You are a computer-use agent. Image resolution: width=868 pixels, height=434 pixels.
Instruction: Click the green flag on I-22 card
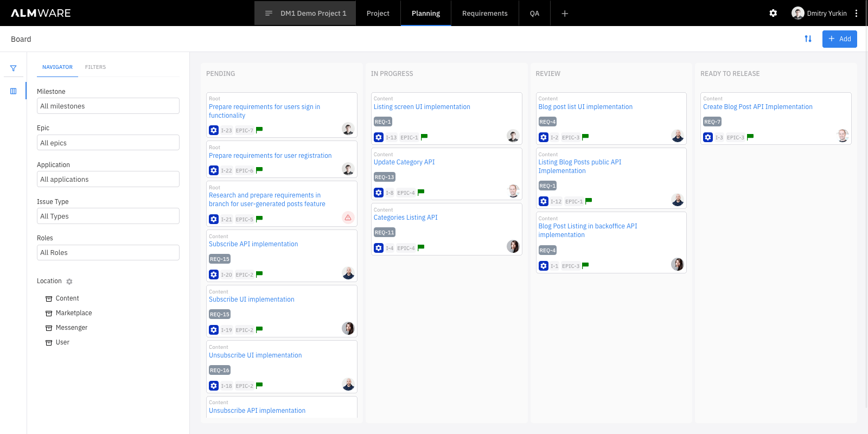(x=259, y=170)
